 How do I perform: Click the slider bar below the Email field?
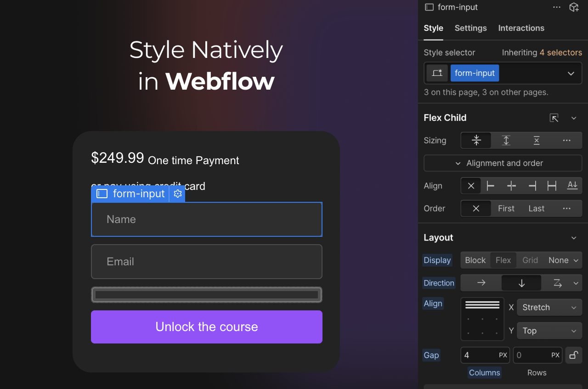click(206, 294)
